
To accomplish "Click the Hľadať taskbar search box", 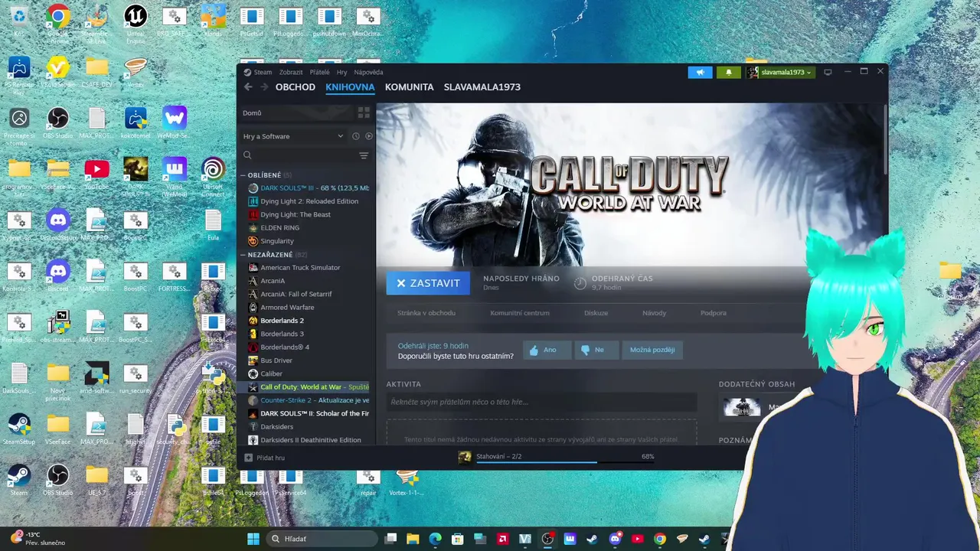I will tap(322, 539).
